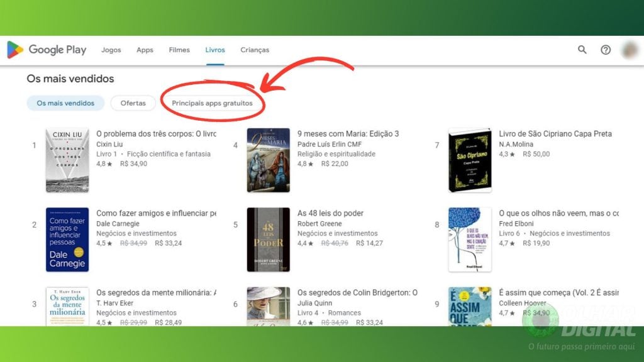Image resolution: width=644 pixels, height=362 pixels.
Task: Click author name Cixin Liu under the title
Action: [x=109, y=144]
